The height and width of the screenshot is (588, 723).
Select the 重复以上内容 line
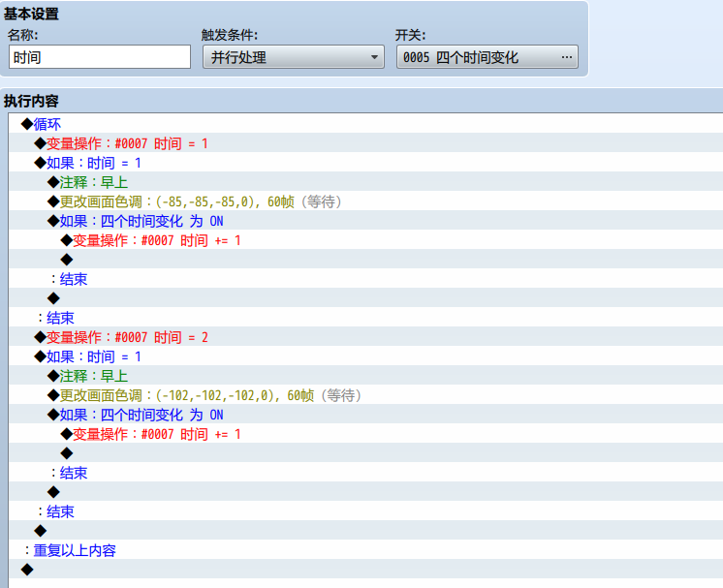tap(365, 550)
